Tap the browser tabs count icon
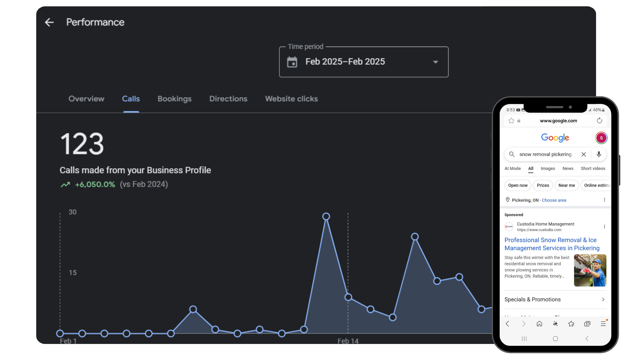Viewport: 644px width, 362px height. [x=587, y=324]
